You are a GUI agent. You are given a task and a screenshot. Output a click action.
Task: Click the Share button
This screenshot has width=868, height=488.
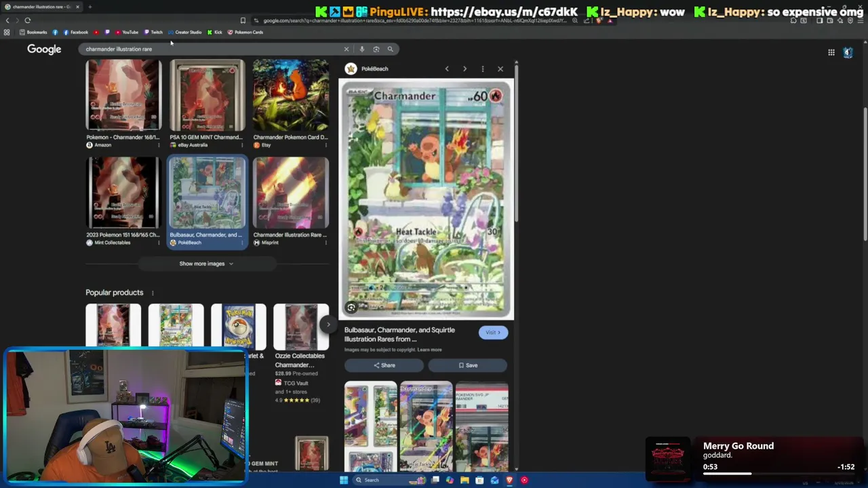click(384, 365)
